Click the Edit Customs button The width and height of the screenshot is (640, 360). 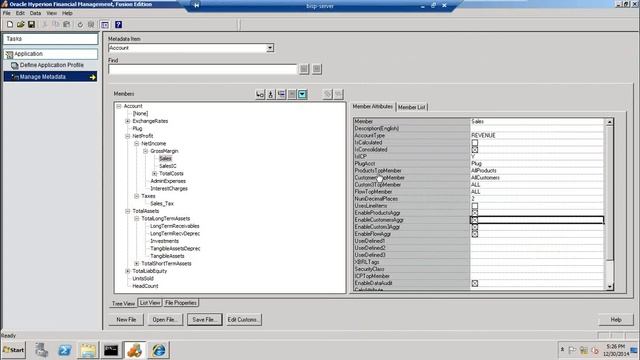click(x=243, y=320)
